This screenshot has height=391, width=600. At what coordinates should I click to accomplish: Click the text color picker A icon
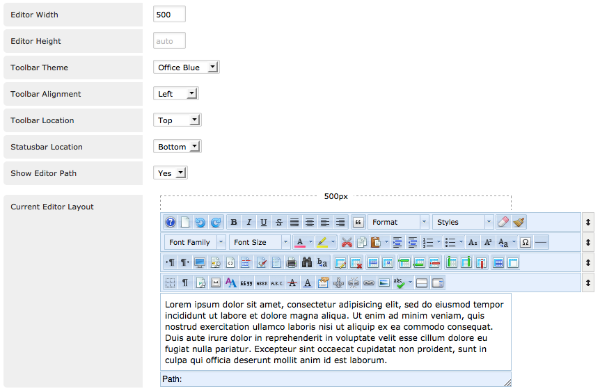(300, 243)
